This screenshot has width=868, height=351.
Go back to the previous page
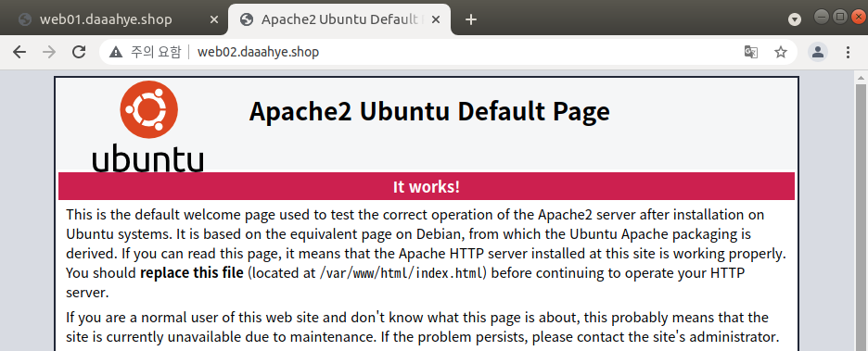(19, 52)
